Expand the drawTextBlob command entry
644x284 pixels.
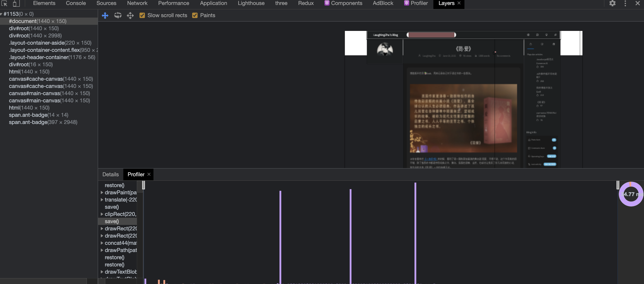102,272
